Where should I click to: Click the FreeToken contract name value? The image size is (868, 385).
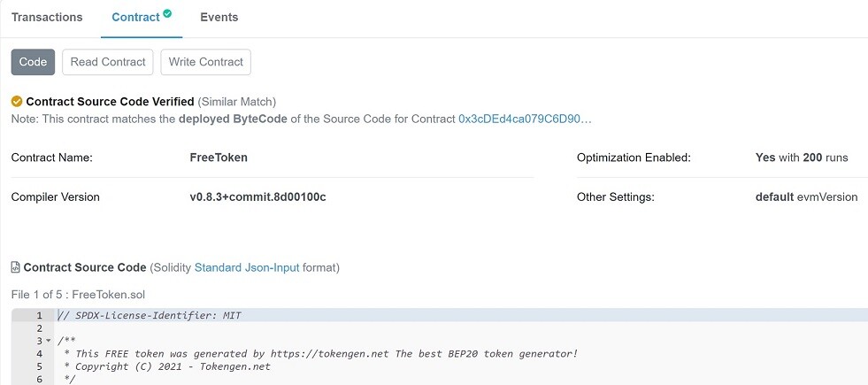click(x=219, y=158)
